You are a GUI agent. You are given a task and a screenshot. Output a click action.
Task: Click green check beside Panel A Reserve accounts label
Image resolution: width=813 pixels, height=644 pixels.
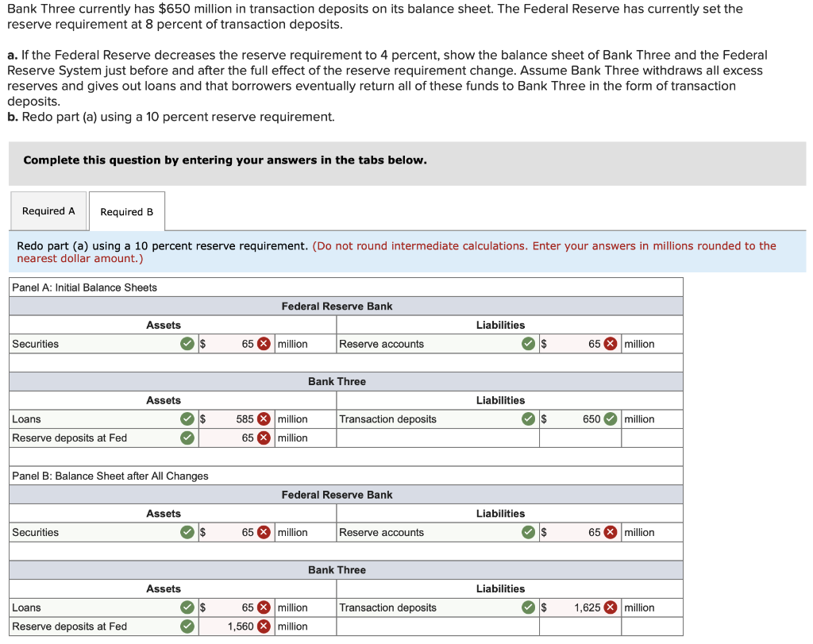[x=528, y=344]
